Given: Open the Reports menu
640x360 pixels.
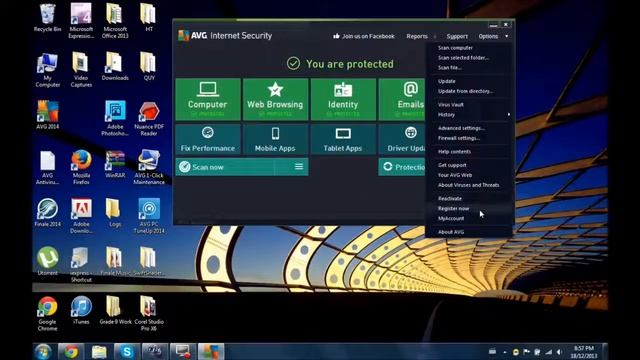Looking at the screenshot, I should click(x=417, y=36).
